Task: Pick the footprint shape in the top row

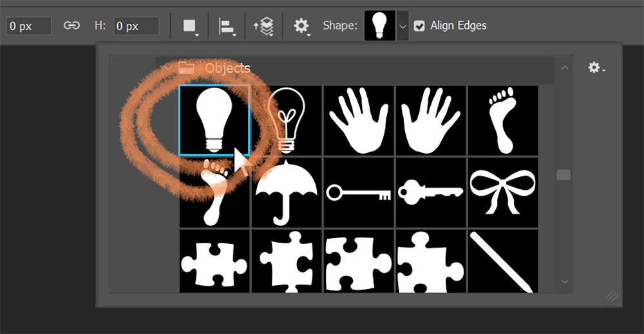Action: tap(503, 120)
